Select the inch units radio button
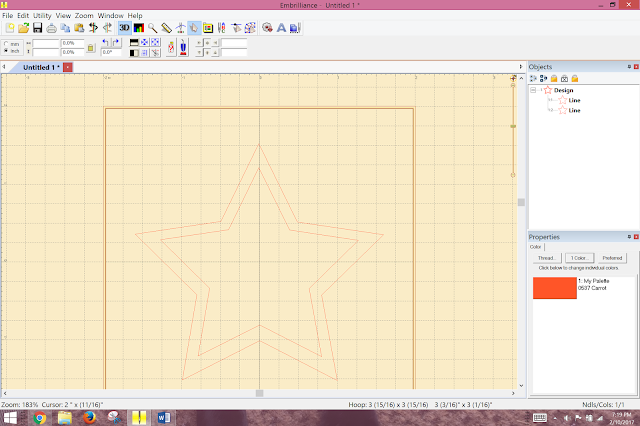Screen dimensions: 640x426 (6, 51)
